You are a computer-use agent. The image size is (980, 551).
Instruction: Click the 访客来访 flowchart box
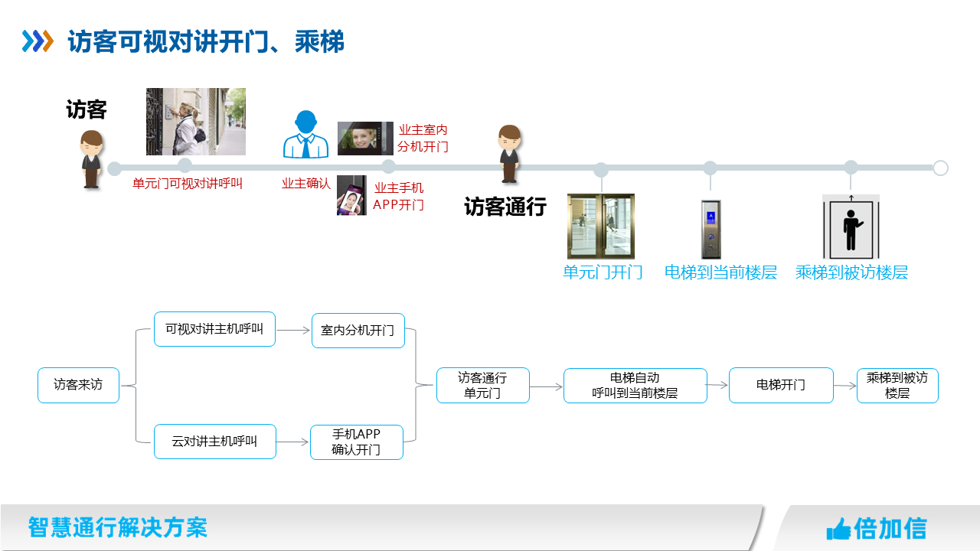78,385
